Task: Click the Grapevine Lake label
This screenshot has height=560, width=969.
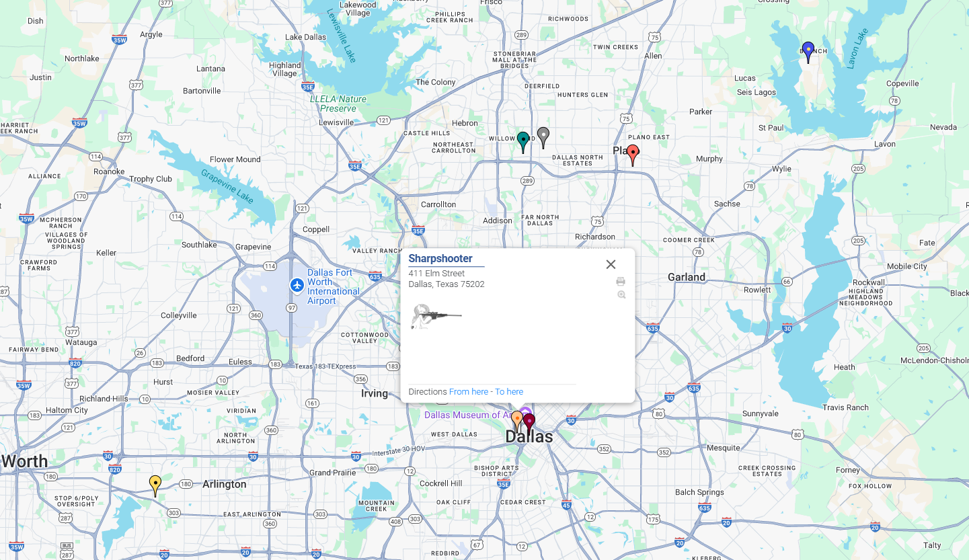Action: [x=227, y=186]
